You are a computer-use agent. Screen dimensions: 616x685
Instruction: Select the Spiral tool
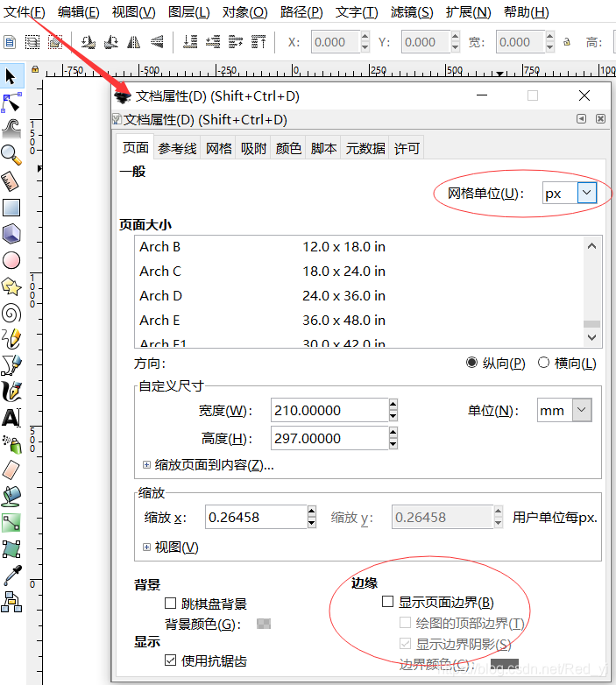pos(11,313)
